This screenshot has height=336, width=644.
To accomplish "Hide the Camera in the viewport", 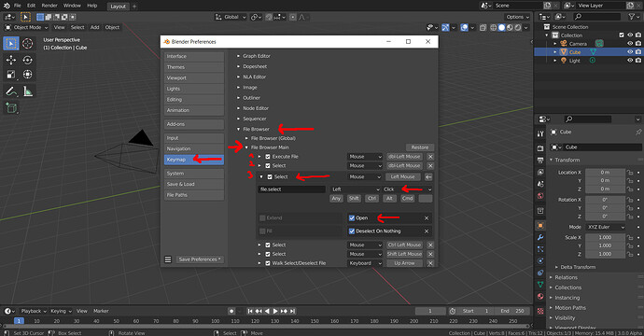I will coord(630,44).
